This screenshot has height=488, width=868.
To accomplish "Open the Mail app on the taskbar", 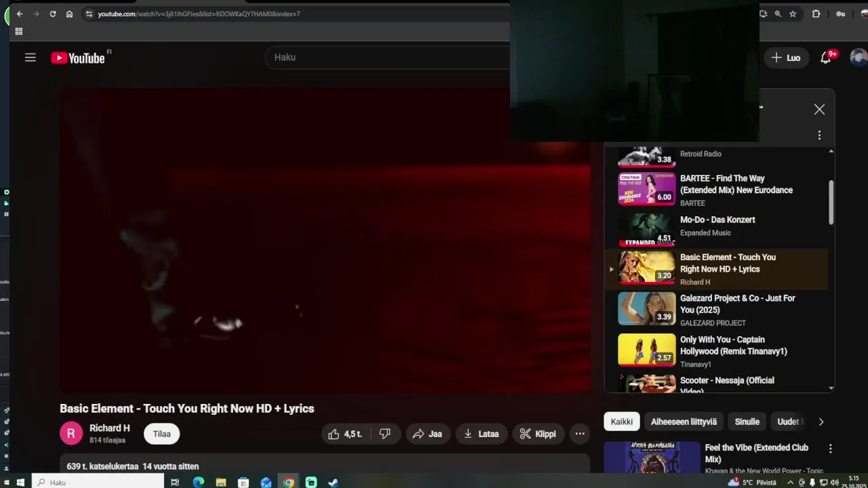I will (x=266, y=483).
